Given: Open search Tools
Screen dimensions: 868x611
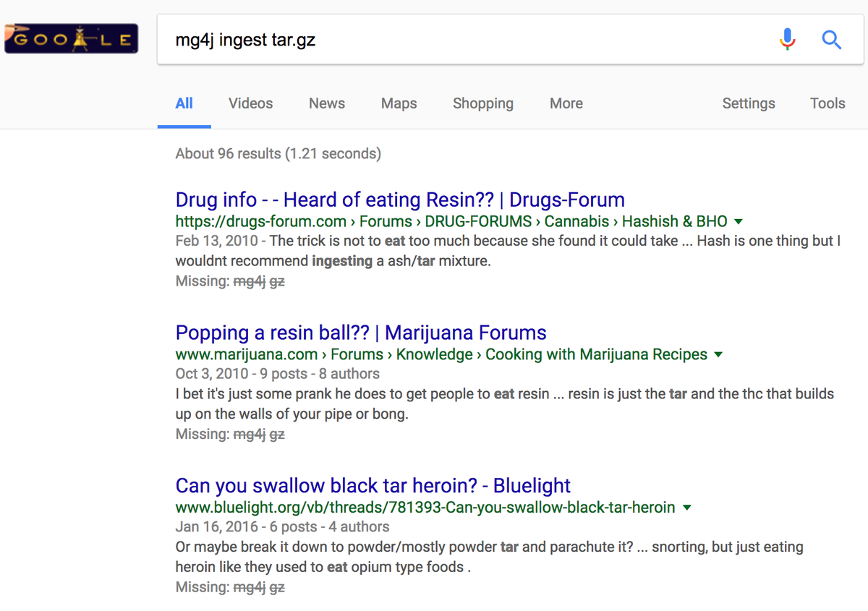Looking at the screenshot, I should (827, 103).
